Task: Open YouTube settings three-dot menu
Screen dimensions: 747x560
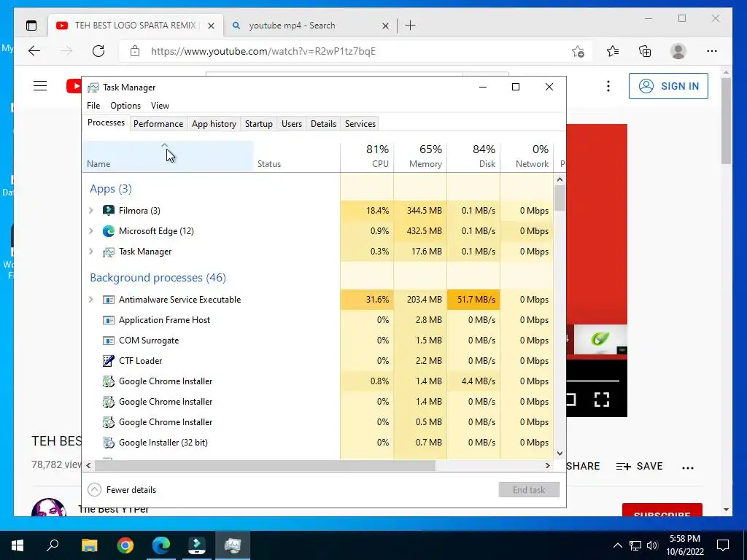Action: (608, 86)
